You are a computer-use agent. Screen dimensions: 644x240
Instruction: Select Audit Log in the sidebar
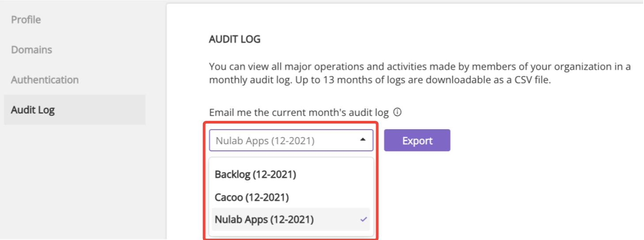pos(75,110)
